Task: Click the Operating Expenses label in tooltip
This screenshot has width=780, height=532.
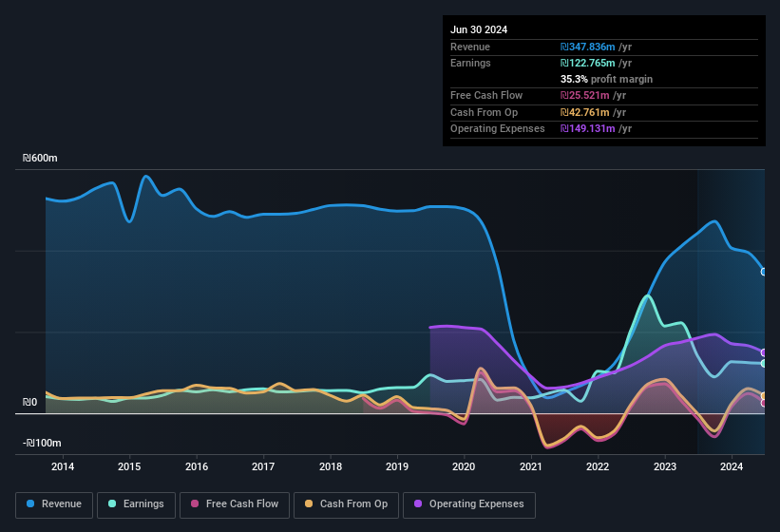Action: click(498, 129)
